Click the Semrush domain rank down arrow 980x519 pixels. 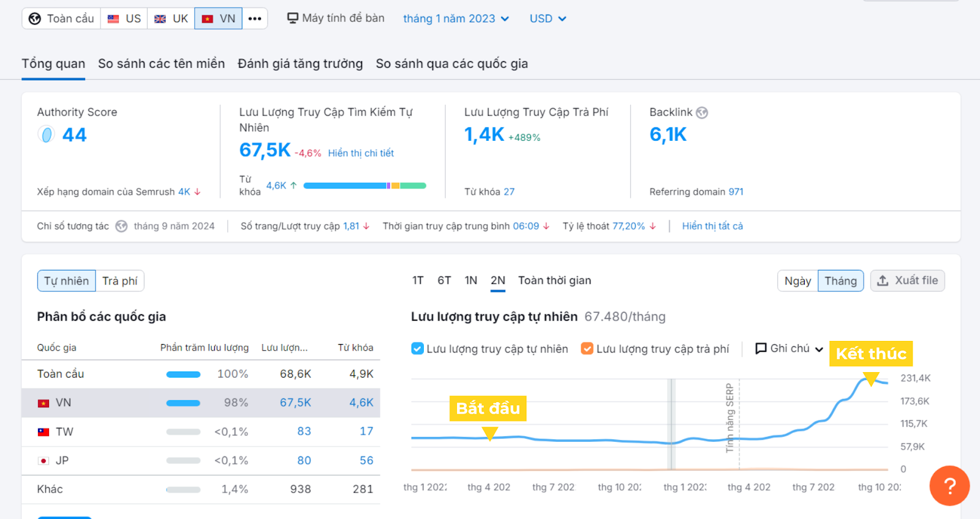click(197, 192)
